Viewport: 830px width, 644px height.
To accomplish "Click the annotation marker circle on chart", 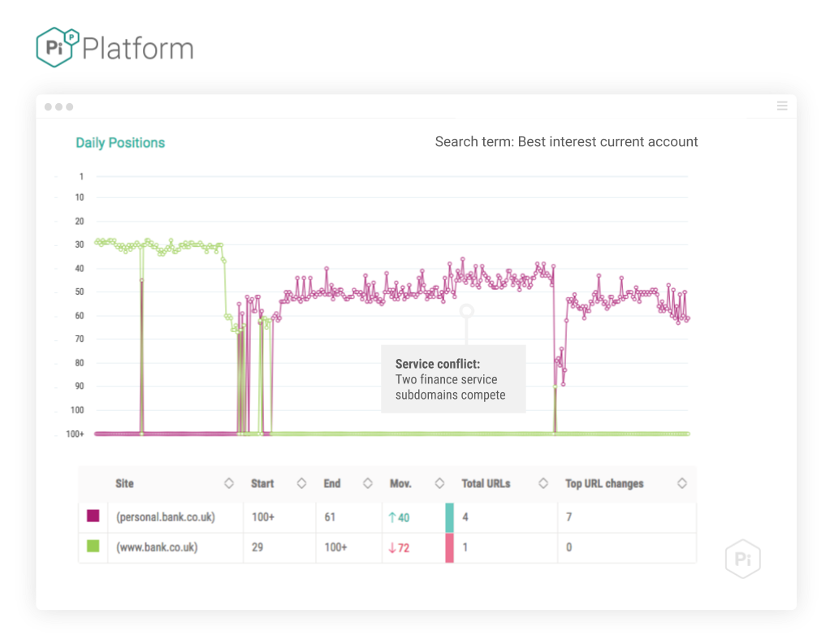I will click(x=466, y=310).
